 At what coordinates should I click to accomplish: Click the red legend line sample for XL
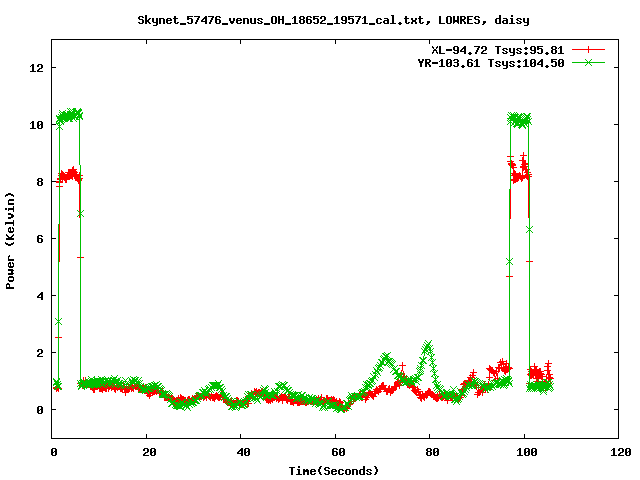588,50
